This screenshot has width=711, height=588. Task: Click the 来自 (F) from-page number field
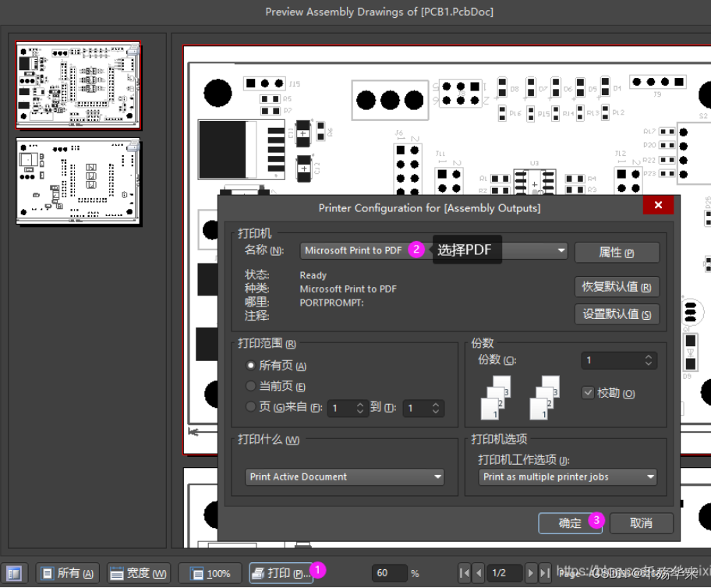pos(348,408)
